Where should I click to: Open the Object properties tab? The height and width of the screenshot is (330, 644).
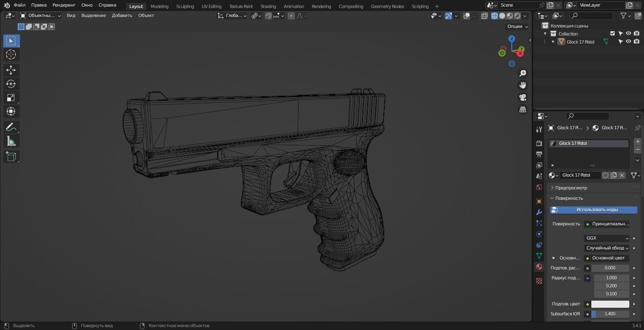(x=539, y=201)
